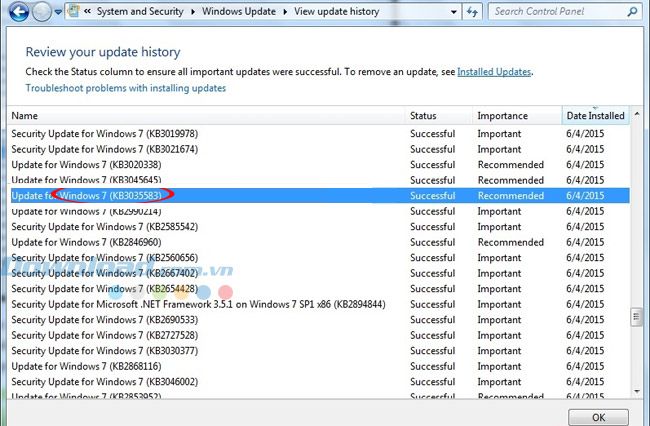Click Recommended cell in KB3020338 row
Screen dimensions: 650x426
[511, 165]
